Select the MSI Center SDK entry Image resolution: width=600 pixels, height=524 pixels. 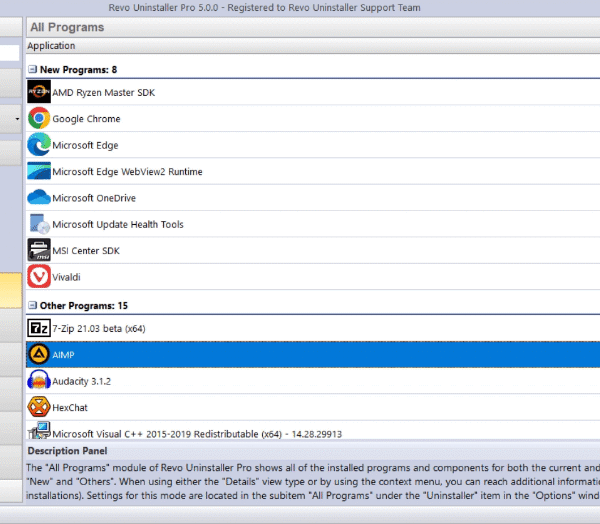coord(313,250)
